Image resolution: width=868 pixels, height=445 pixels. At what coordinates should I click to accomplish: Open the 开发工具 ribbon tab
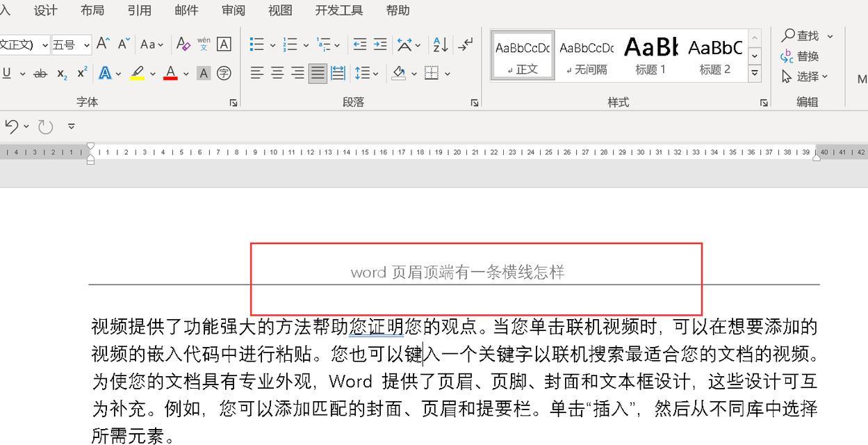[338, 10]
